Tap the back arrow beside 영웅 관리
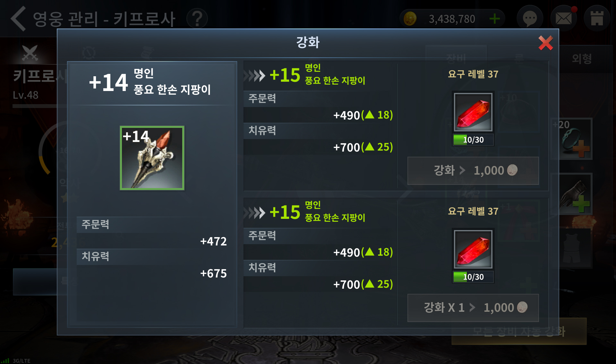 tap(18, 19)
